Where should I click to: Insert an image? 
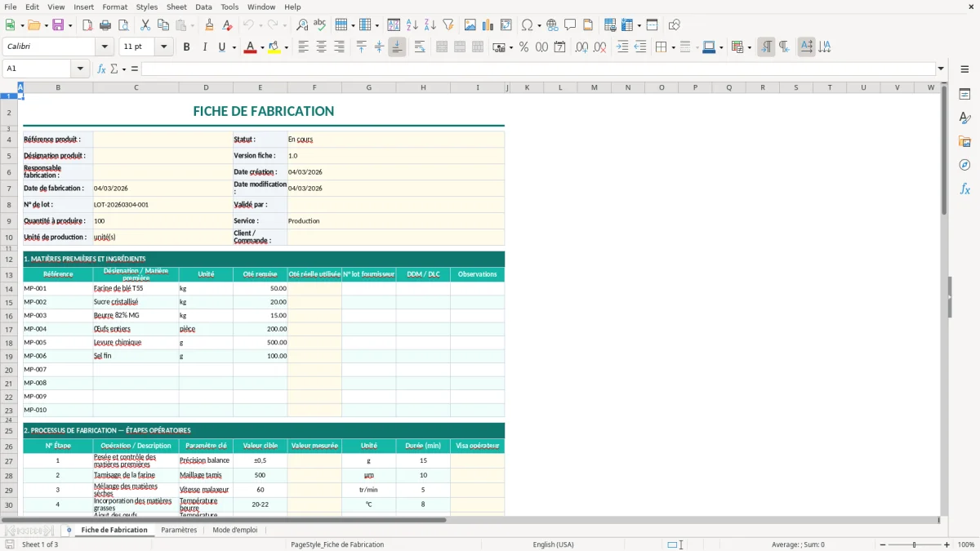470,25
